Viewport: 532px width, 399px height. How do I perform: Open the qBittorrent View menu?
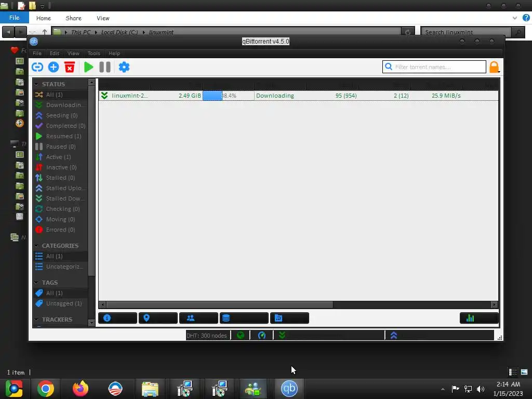click(x=73, y=54)
